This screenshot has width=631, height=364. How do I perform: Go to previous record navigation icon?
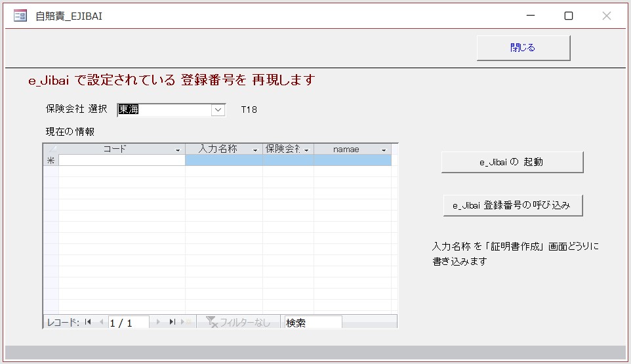(101, 322)
